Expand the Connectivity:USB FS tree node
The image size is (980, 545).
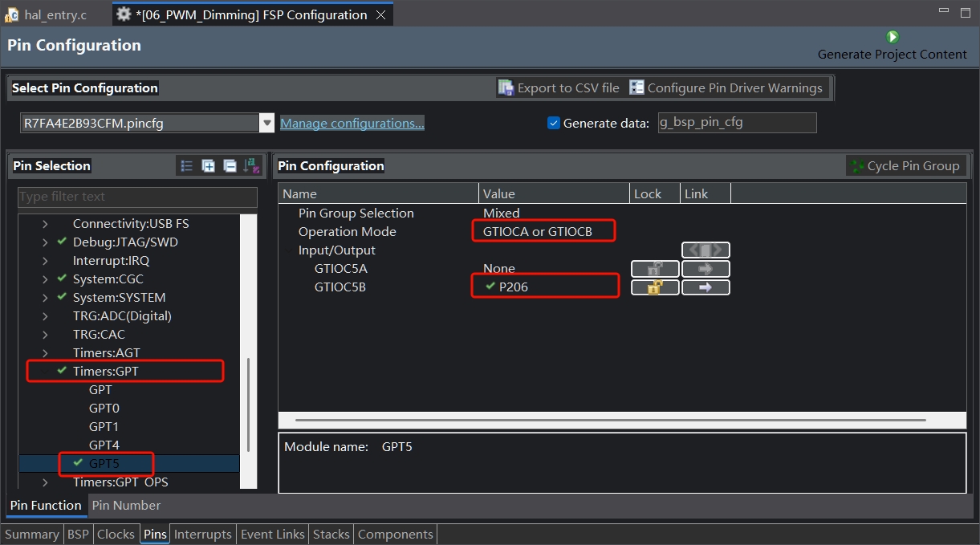(x=45, y=224)
